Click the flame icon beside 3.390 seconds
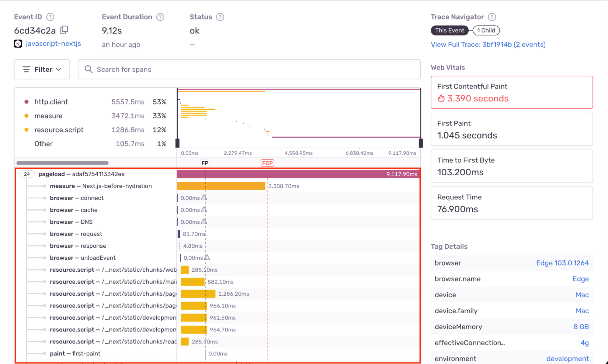The image size is (608, 364). point(441,98)
